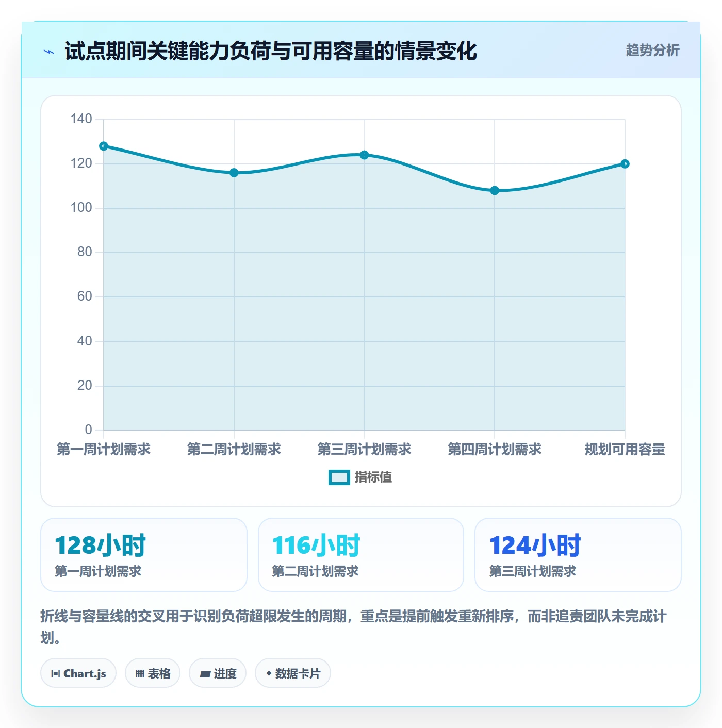Click the diamond icon in the 数据卡片 chip
The image size is (722, 728).
(269, 673)
